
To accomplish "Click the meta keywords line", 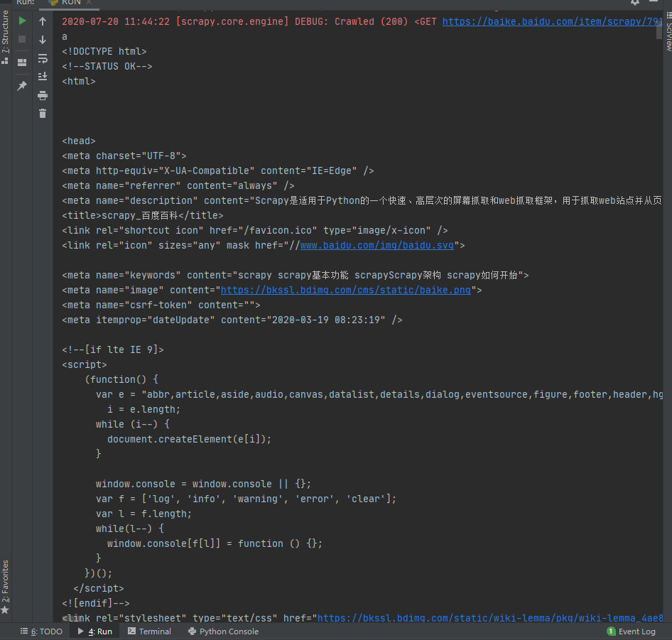I will click(296, 275).
